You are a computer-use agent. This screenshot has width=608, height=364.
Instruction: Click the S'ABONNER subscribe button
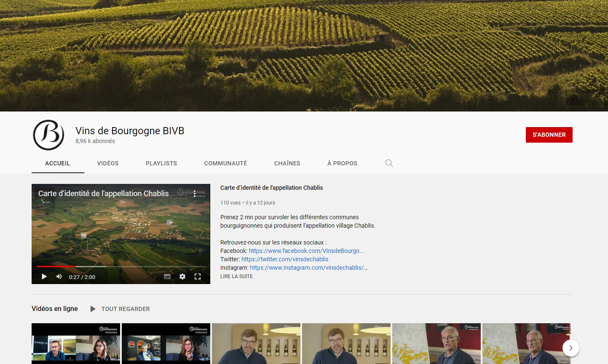pos(549,135)
